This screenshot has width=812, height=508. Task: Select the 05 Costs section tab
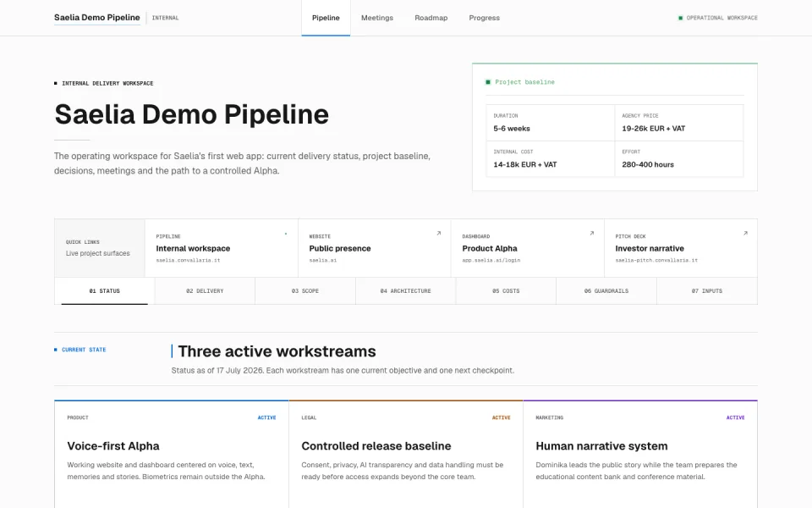pyautogui.click(x=506, y=290)
